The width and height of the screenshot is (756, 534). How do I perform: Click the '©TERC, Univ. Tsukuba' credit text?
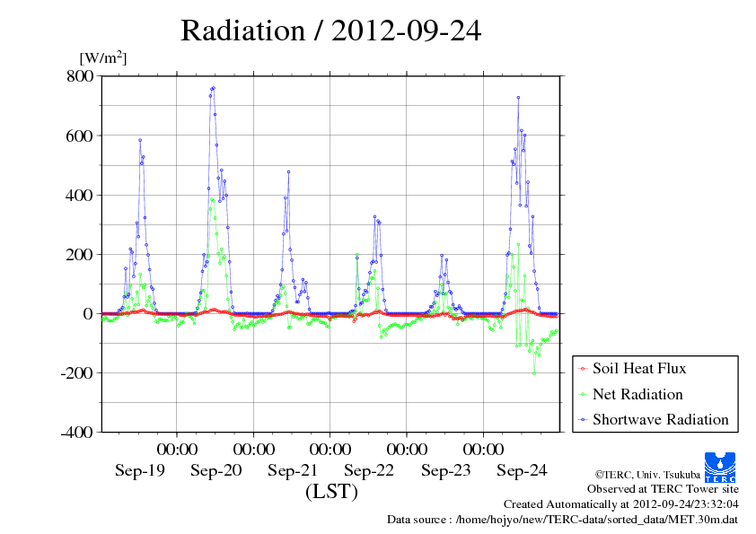(647, 475)
